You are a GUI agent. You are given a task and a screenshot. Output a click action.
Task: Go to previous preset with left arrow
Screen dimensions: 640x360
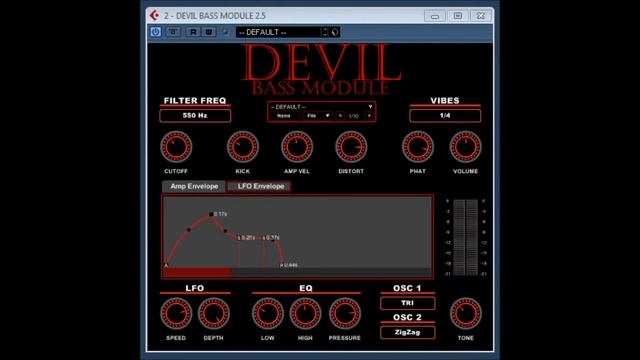coord(340,116)
